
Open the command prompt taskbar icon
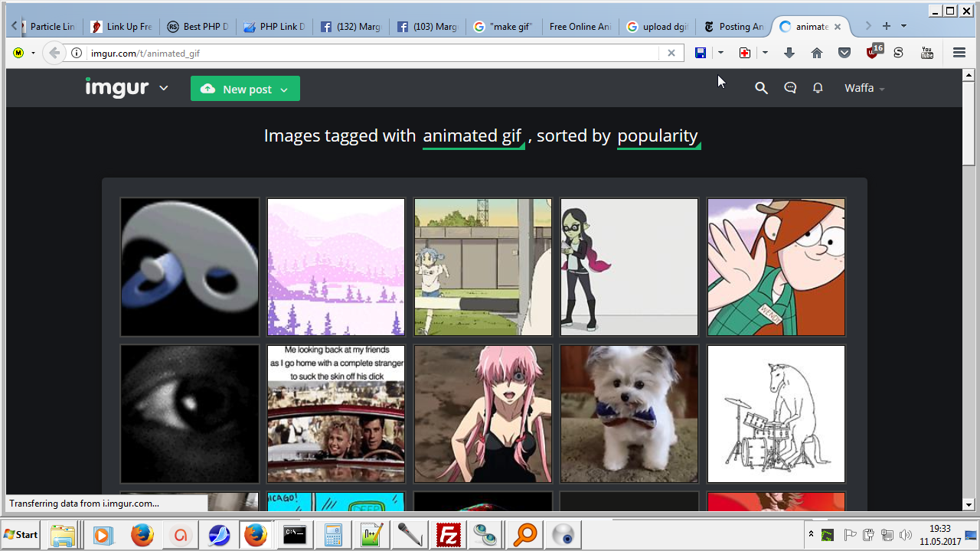point(295,535)
